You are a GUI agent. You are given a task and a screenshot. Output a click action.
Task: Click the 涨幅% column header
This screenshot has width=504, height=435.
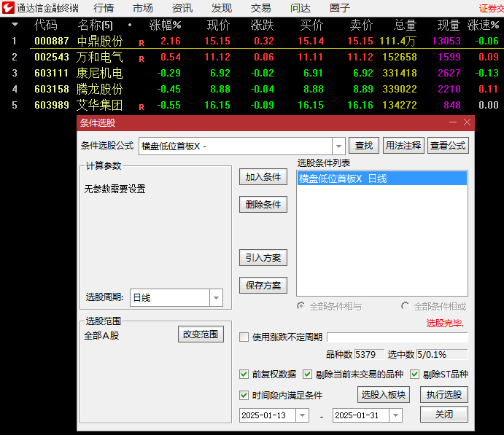click(166, 25)
